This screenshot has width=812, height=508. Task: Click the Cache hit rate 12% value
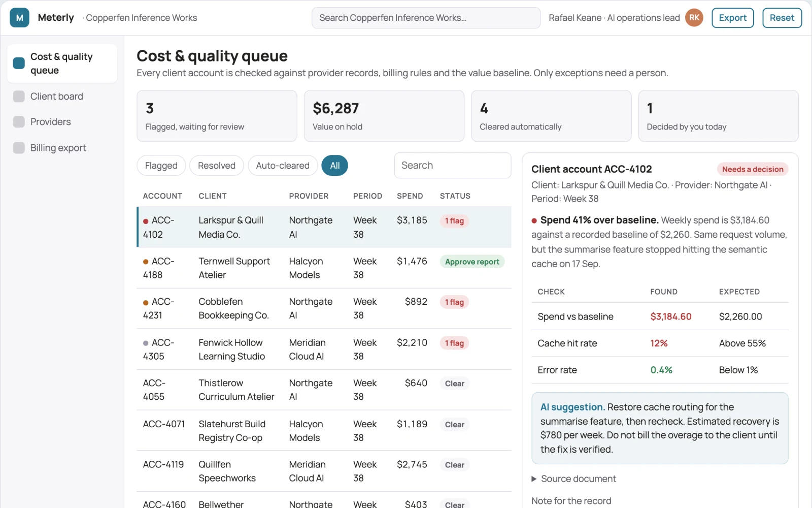pos(659,343)
